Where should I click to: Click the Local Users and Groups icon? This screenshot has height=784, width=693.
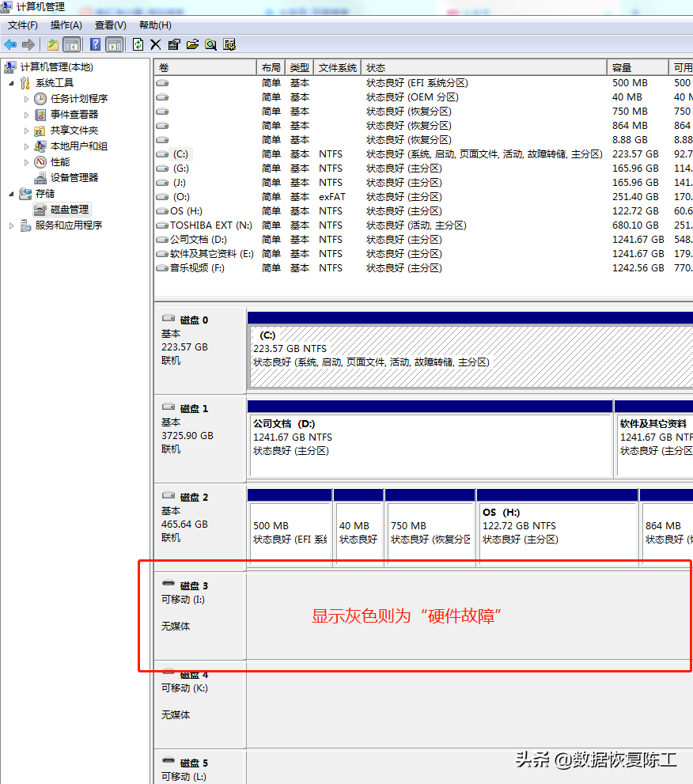click(40, 146)
